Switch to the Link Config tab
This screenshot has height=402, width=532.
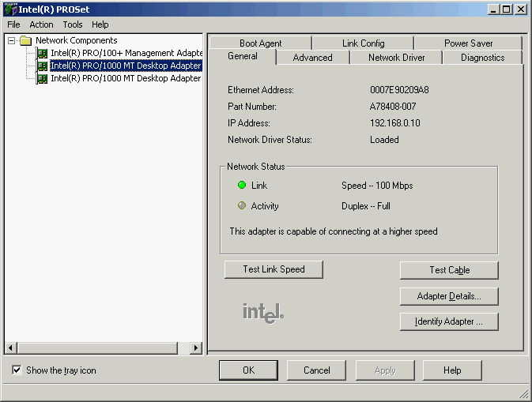coord(363,43)
